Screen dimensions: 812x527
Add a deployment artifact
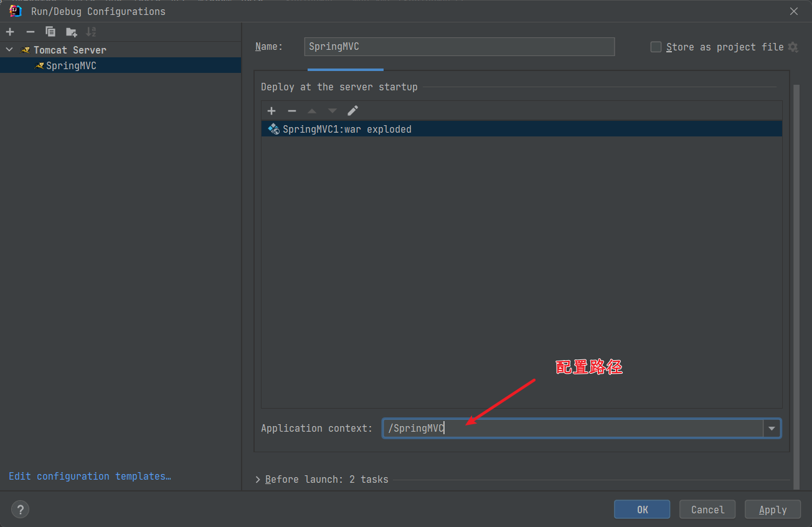point(271,111)
